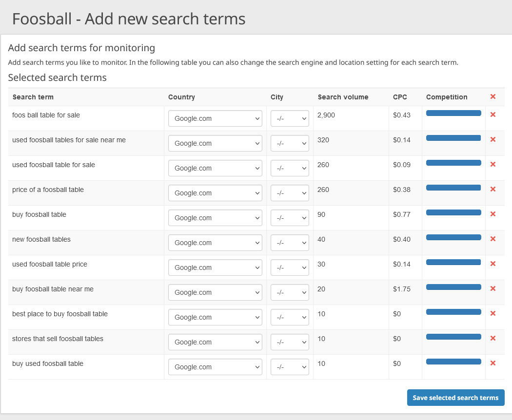The width and height of the screenshot is (512, 420).
Task: Open the Country dropdown for "foos ball table for sale"
Action: point(215,118)
